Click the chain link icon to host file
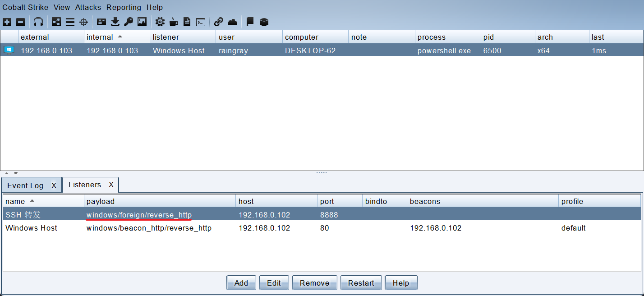Viewport: 644px width, 296px height. [219, 22]
